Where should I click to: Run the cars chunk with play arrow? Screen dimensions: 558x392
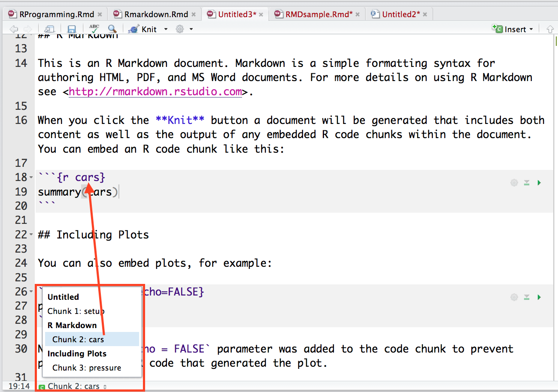click(x=539, y=183)
